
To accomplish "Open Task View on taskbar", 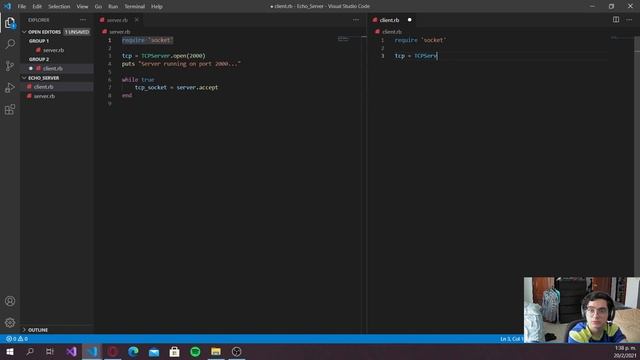I will pos(50,351).
